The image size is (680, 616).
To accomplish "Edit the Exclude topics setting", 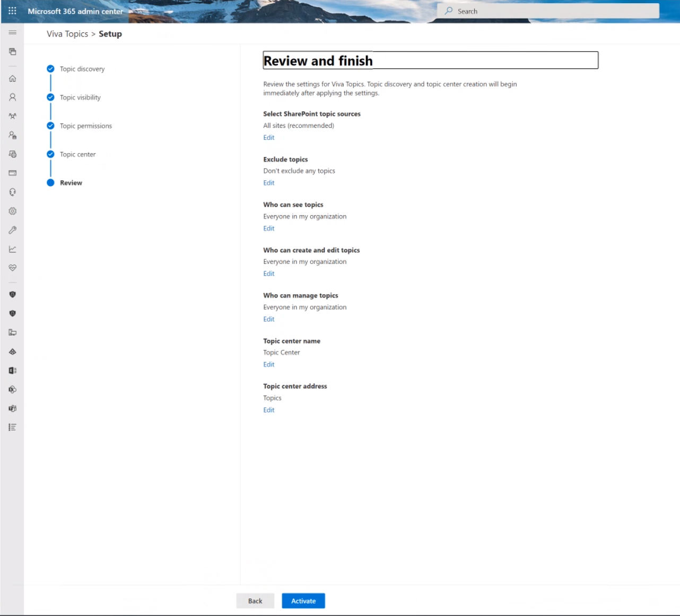I will 269,183.
